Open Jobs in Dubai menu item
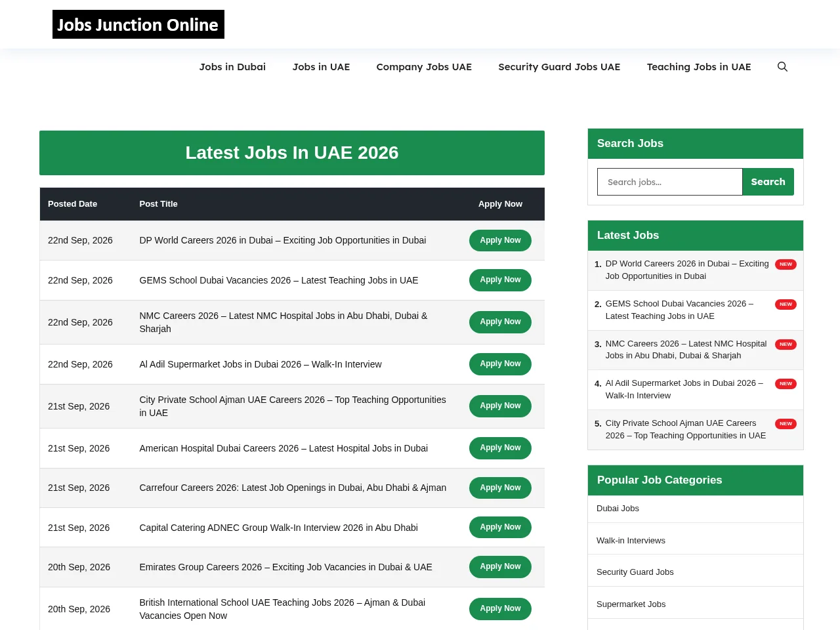The image size is (840, 630). click(232, 67)
